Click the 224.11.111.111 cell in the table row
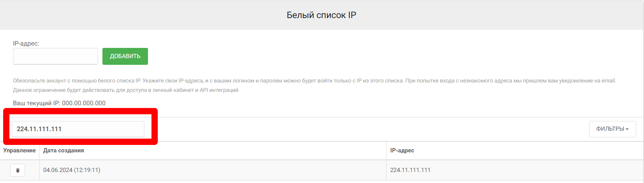Screen dimensions: 644x183 pos(410,170)
